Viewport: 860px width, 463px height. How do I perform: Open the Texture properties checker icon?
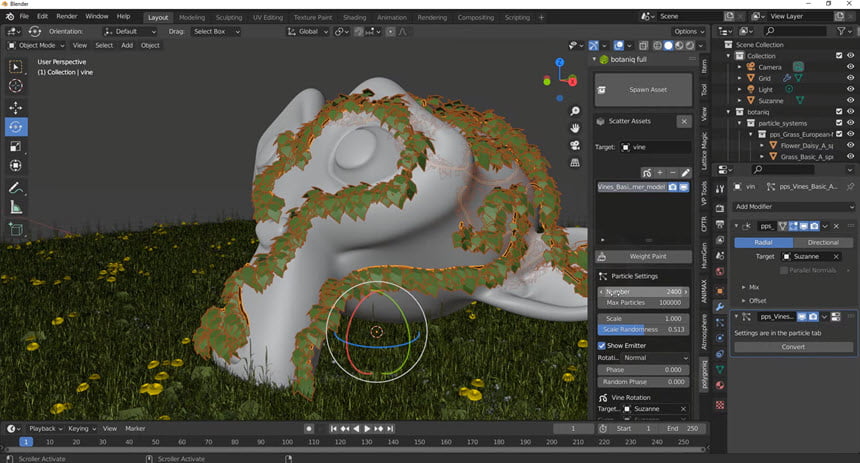click(720, 405)
